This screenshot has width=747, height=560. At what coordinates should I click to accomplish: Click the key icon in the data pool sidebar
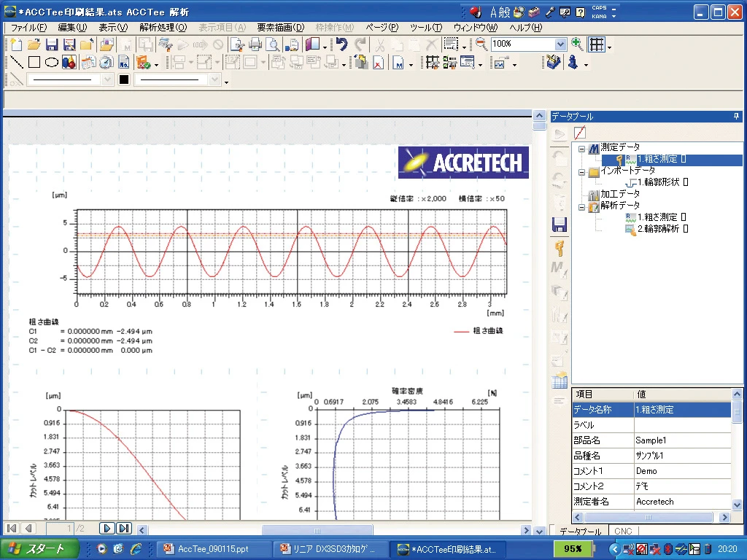coord(560,248)
